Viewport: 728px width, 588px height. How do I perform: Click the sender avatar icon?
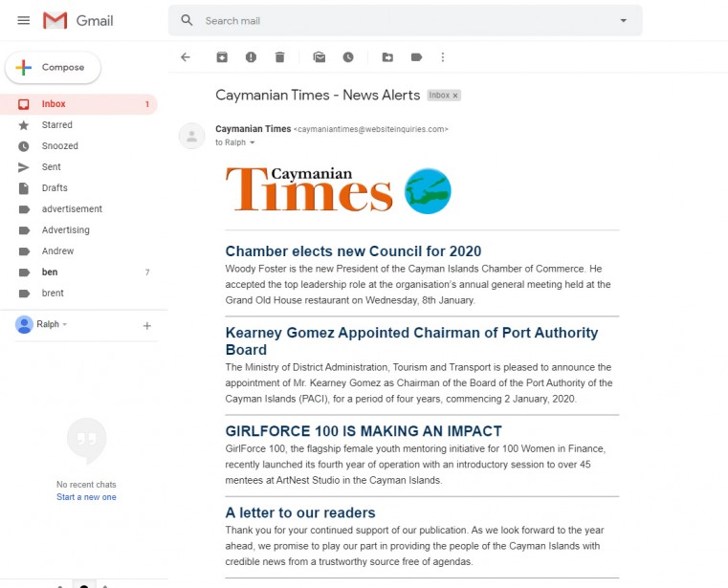tap(191, 136)
